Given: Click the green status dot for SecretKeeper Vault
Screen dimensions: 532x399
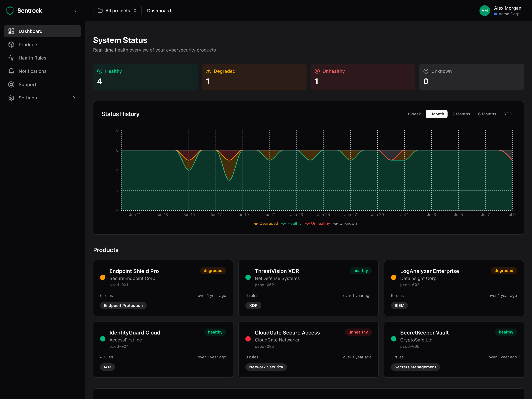Looking at the screenshot, I should (x=394, y=339).
